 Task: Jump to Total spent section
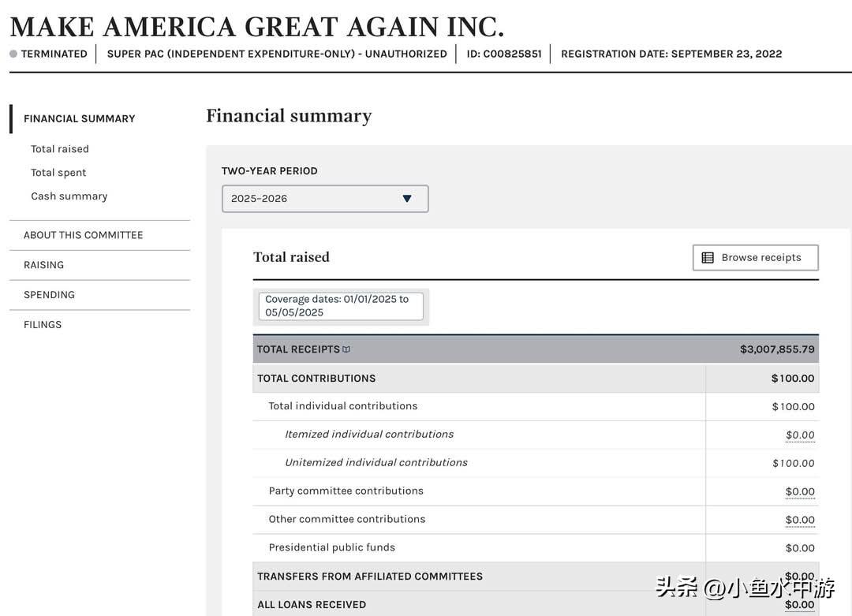click(x=58, y=173)
